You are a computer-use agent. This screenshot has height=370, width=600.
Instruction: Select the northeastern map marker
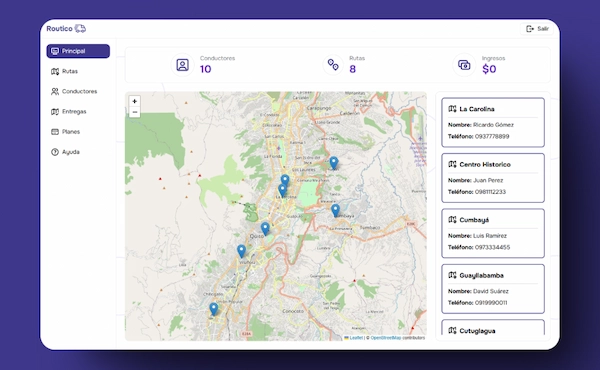[x=334, y=163]
